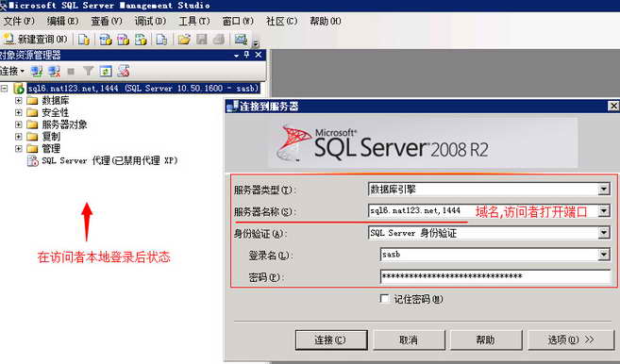Click the 取消 (Cancel) button
The image size is (620, 364).
(x=409, y=339)
